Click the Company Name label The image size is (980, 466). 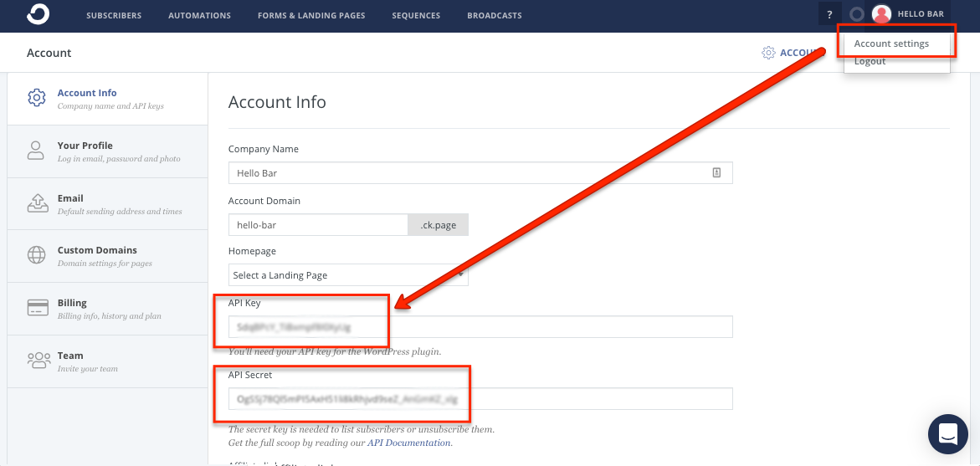263,149
